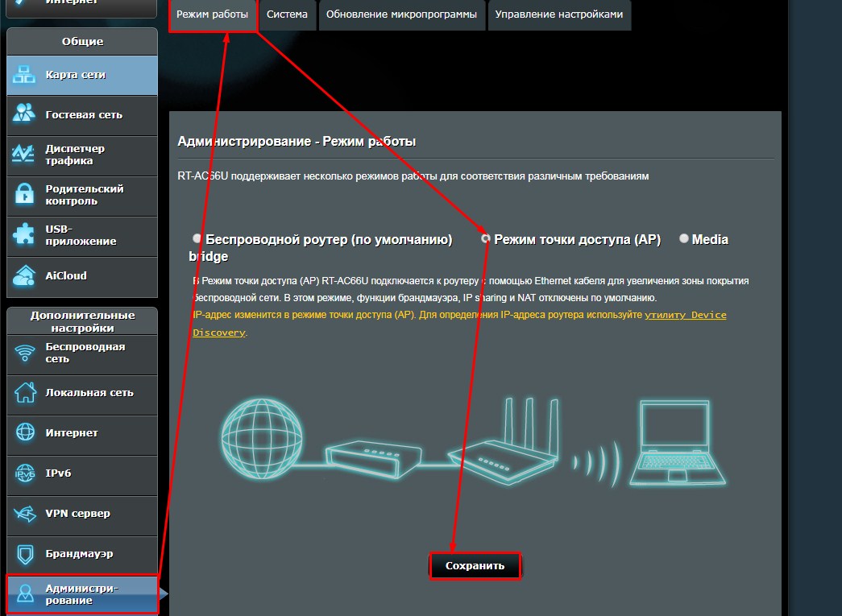Image resolution: width=842 pixels, height=616 pixels.
Task: Select Wireless router (по умолчанию) radio button
Action: point(197,239)
